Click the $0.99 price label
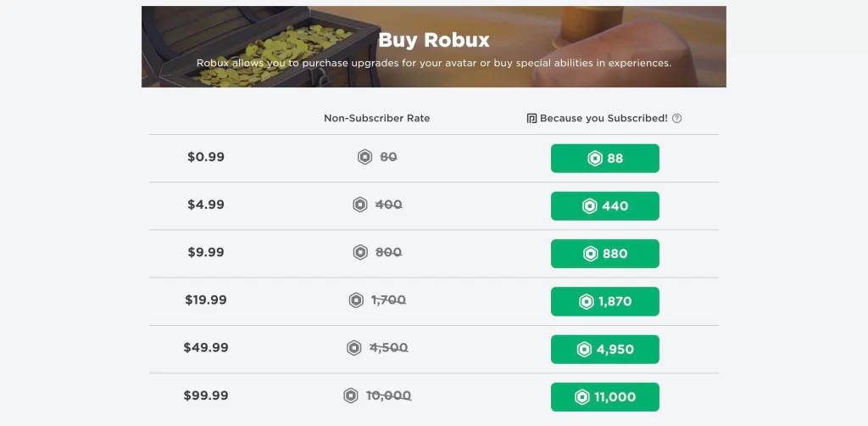 tap(206, 157)
